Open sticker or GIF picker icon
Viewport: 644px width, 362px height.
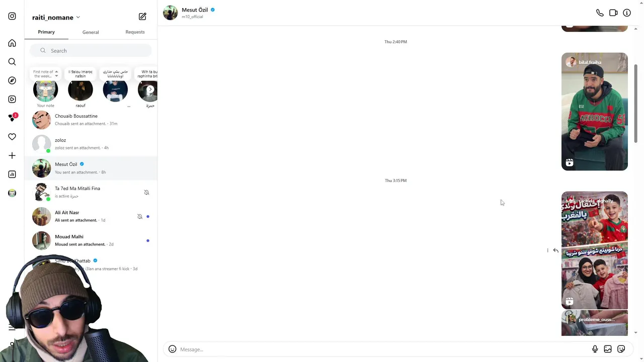pyautogui.click(x=621, y=349)
